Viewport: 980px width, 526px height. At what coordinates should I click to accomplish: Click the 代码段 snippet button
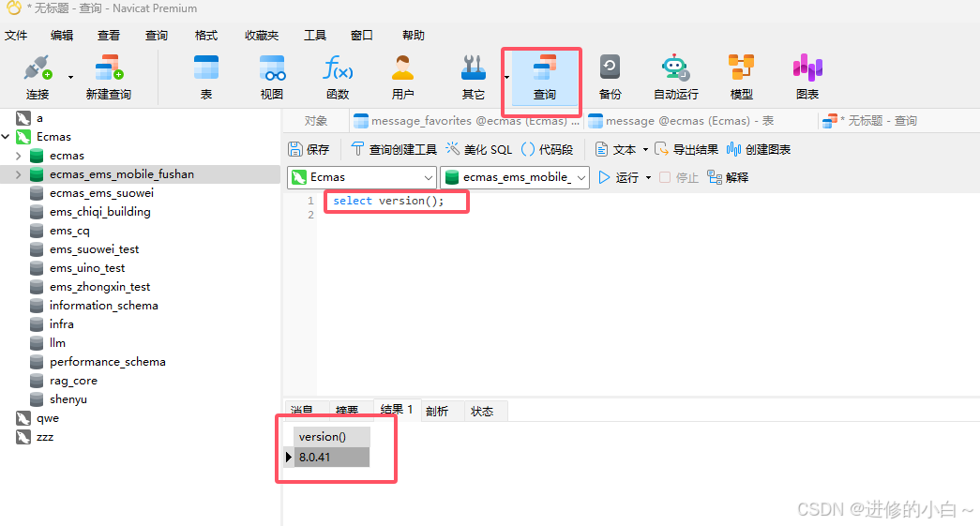(547, 149)
